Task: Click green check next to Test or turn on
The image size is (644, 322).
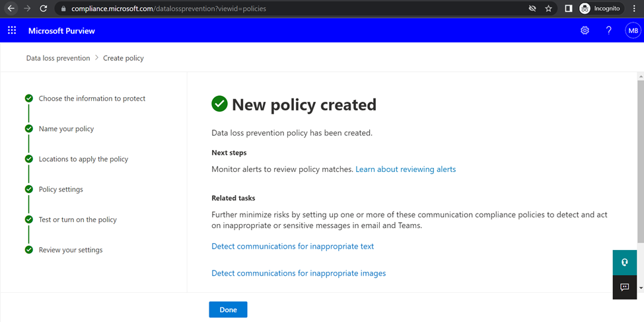Action: pyautogui.click(x=29, y=220)
